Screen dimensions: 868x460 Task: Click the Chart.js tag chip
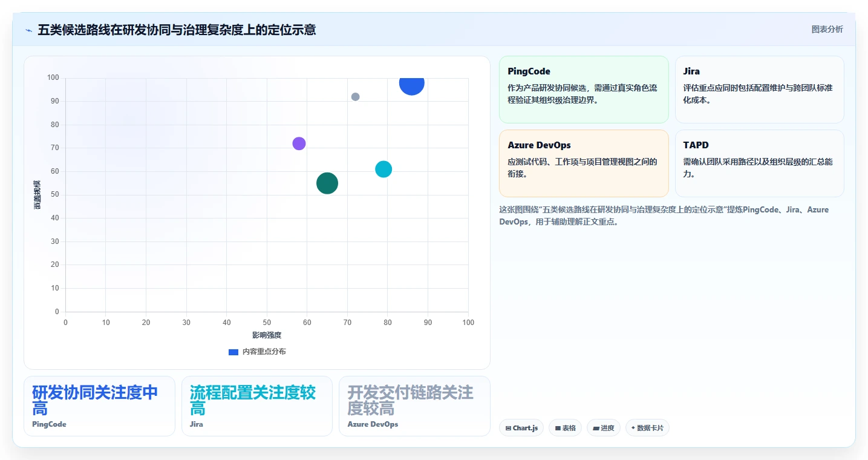point(521,428)
